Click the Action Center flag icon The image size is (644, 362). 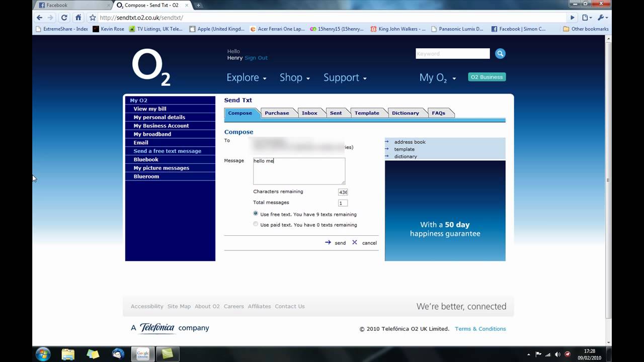point(538,354)
